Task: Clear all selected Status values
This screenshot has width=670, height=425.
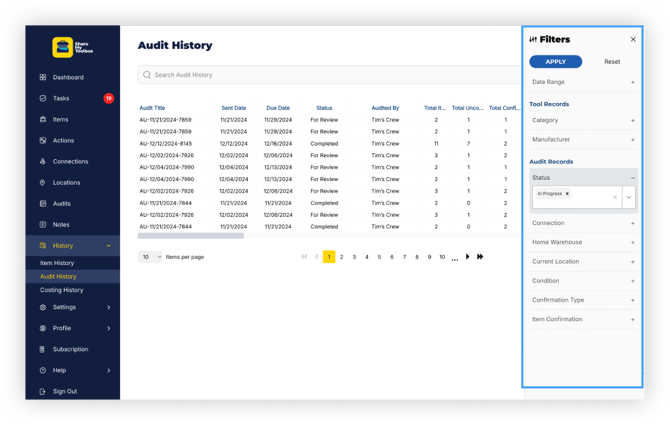Action: click(x=615, y=197)
